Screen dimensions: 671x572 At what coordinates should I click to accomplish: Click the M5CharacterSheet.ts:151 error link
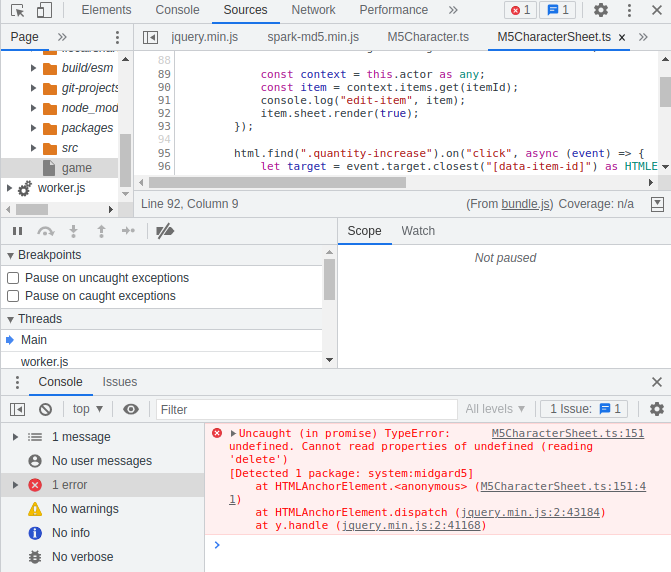(x=567, y=433)
